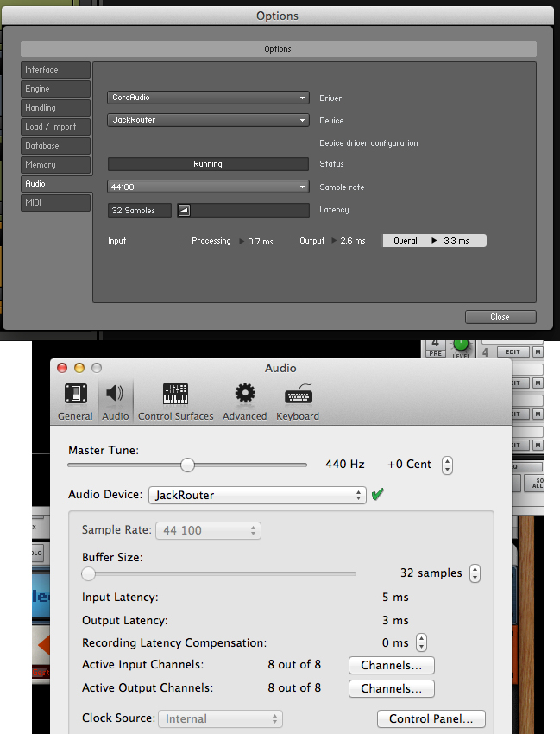The width and height of the screenshot is (560, 734).
Task: Click the Buffer Size samples stepper
Action: coord(475,573)
